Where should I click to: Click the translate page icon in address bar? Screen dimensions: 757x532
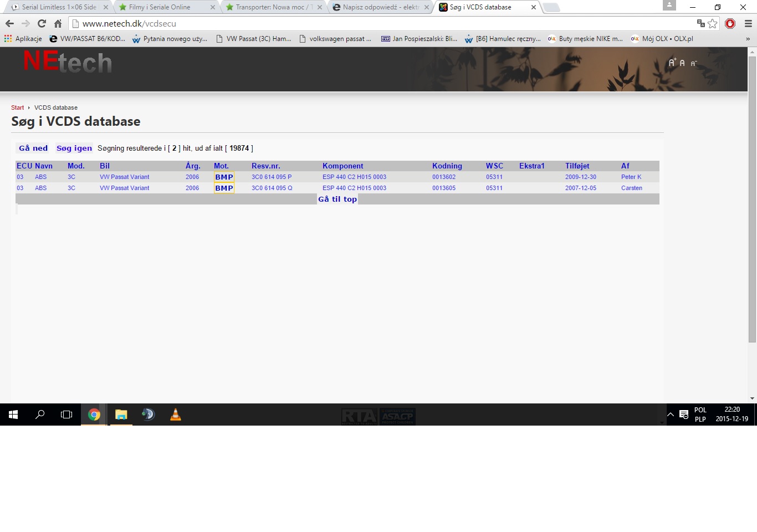(700, 23)
